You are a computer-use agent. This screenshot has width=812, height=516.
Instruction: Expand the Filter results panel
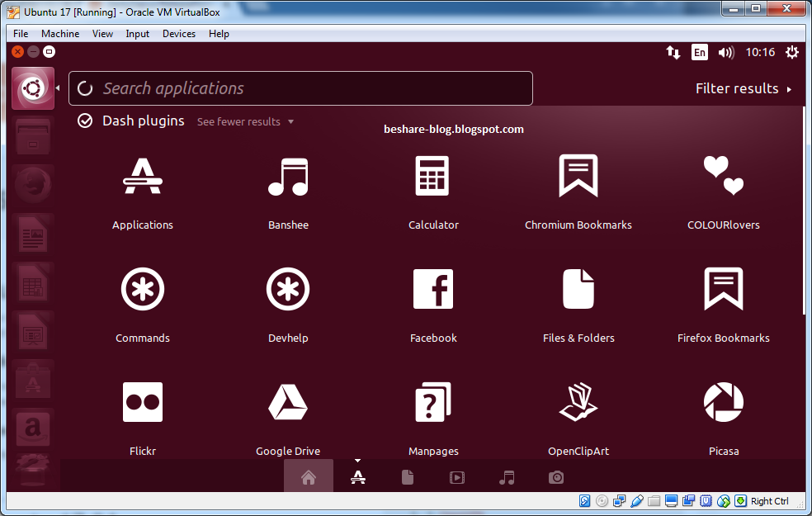click(x=744, y=88)
